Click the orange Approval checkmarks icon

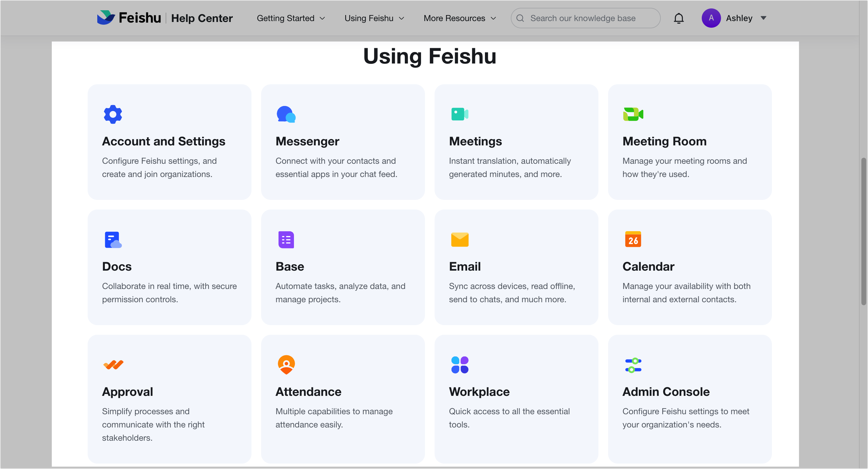[x=113, y=365]
